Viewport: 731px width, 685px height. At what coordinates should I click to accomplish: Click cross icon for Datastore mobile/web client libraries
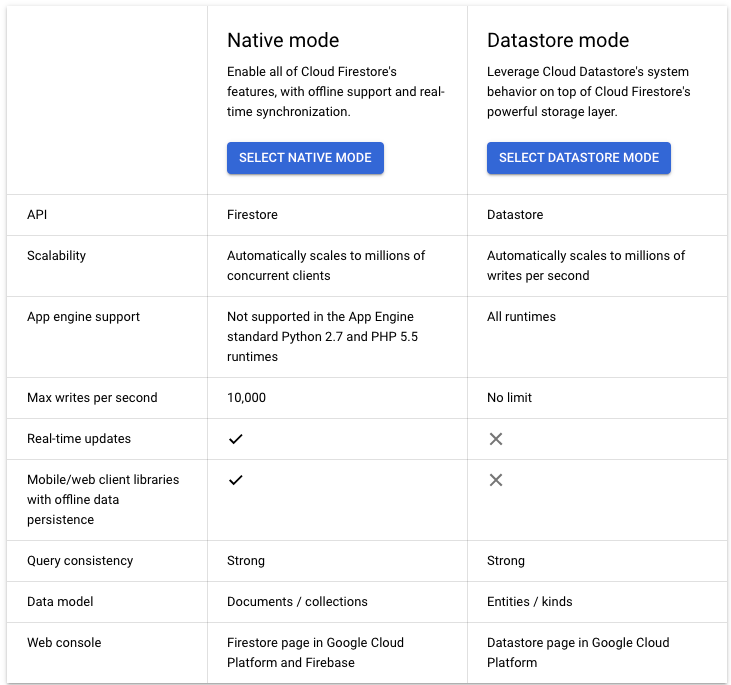496,480
